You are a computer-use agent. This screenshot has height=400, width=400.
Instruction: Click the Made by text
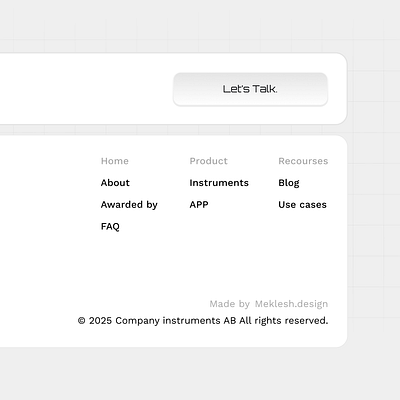(x=229, y=304)
